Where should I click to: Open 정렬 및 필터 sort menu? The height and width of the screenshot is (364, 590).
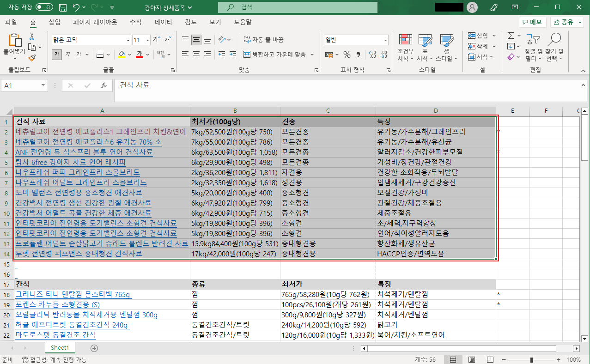[533, 47]
